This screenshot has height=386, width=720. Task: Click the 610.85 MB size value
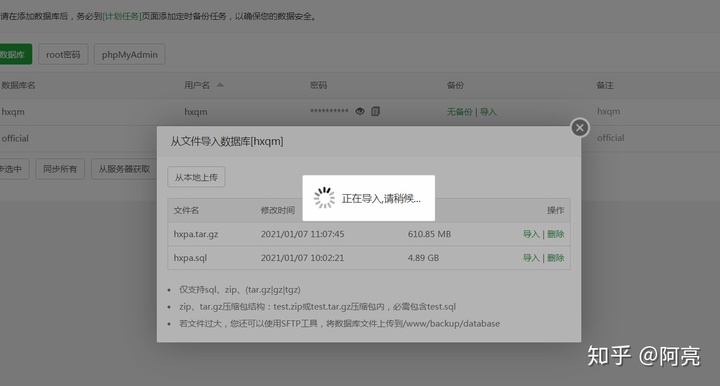tap(429, 234)
